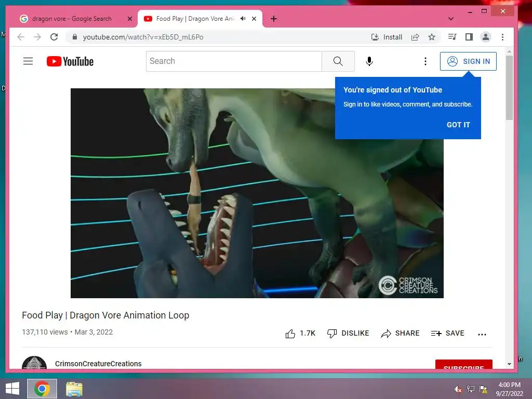This screenshot has width=532, height=399.
Task: Open the media controls icon
Action: (453, 37)
